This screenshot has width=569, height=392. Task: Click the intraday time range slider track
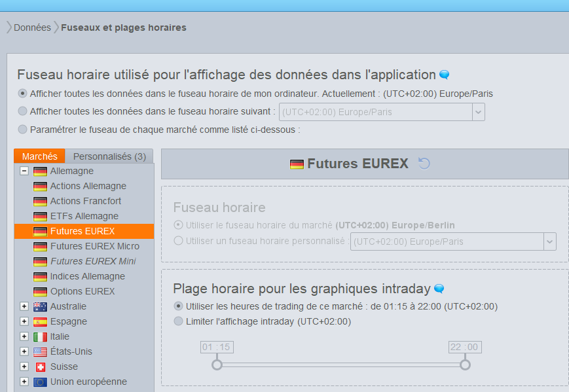click(341, 365)
